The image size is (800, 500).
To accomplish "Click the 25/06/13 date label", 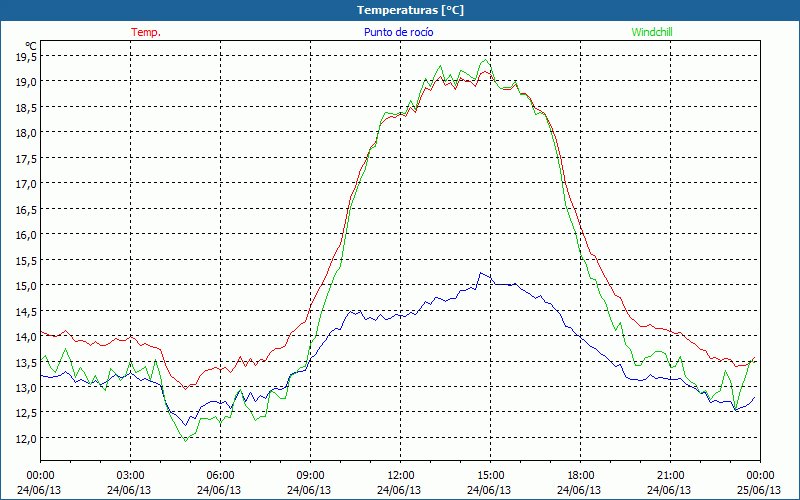I will [x=759, y=490].
